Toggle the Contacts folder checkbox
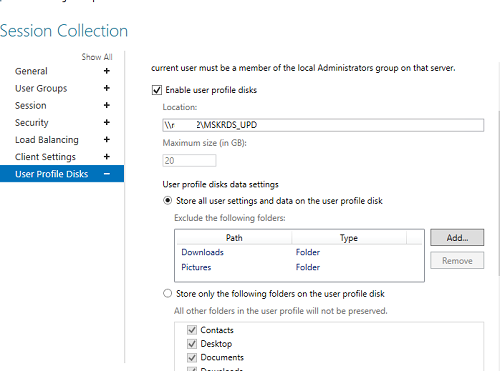Viewport: 500px width, 371px height. coord(192,330)
